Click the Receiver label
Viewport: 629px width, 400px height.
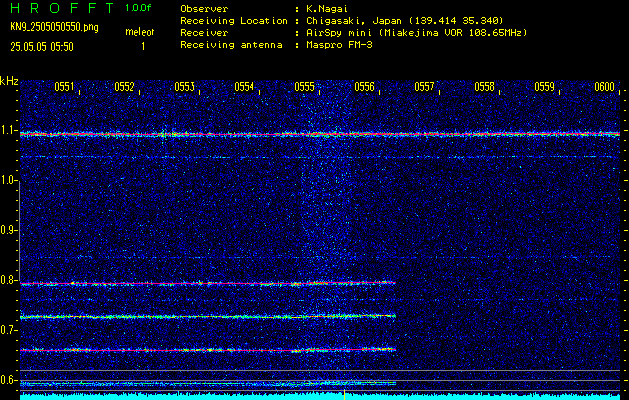tap(204, 33)
